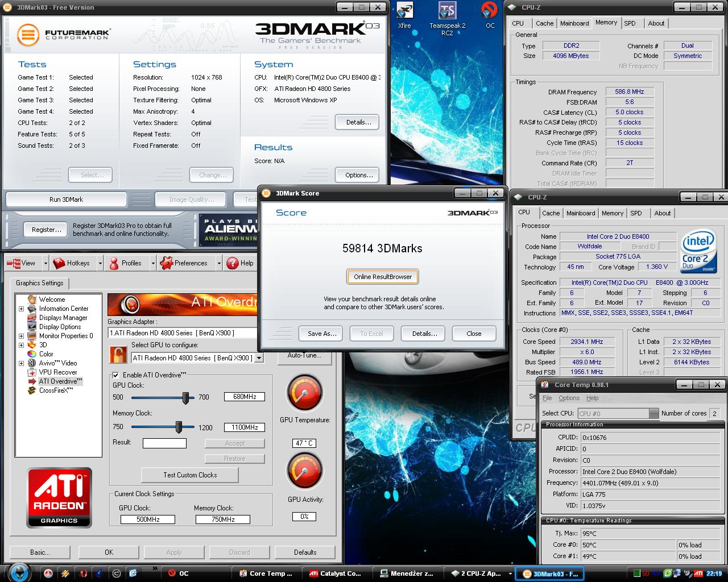Switch to Menedżer taskbar button
Image resolution: width=728 pixels, height=582 pixels.
(x=407, y=573)
